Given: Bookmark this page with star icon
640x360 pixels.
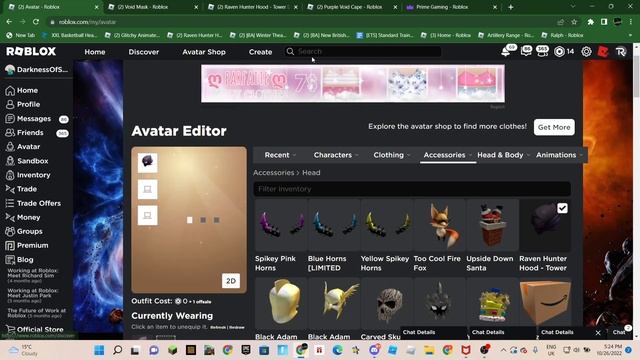Looking at the screenshot, I should [574, 22].
